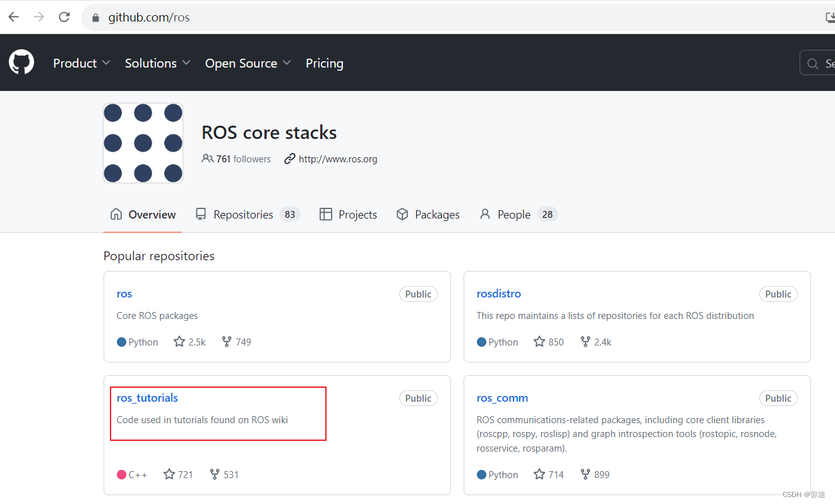The image size is (835, 504).
Task: Click the fork icon for ros_comm repository
Action: 586,474
